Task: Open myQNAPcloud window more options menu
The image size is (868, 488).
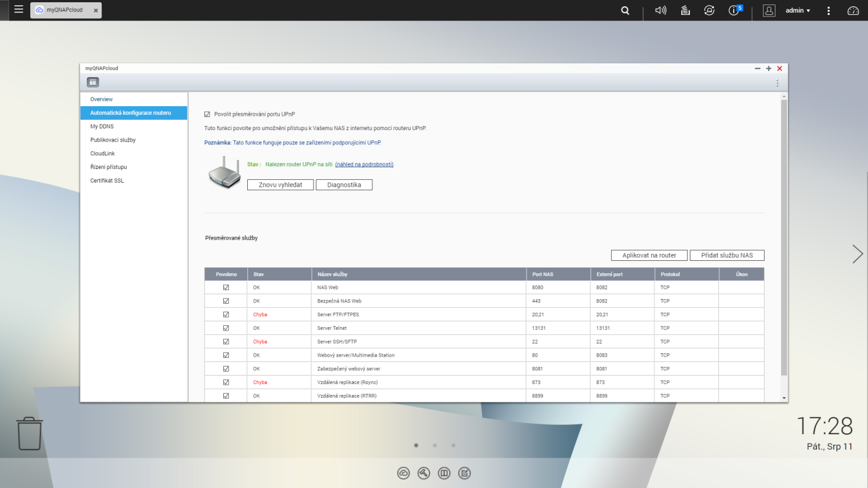Action: [777, 83]
